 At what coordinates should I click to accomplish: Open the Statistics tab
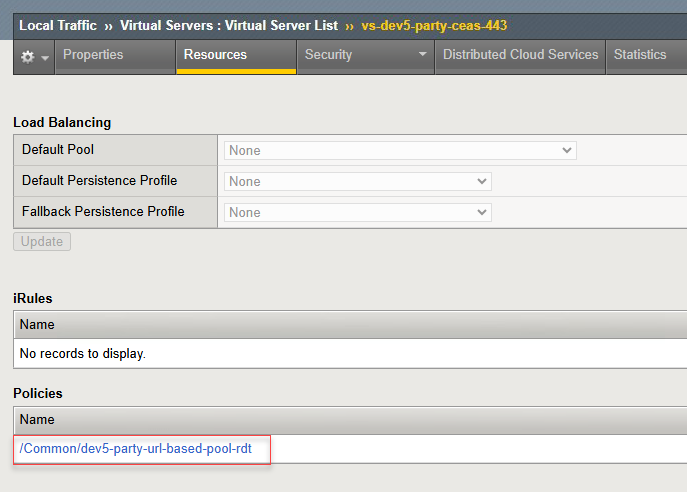(x=639, y=55)
